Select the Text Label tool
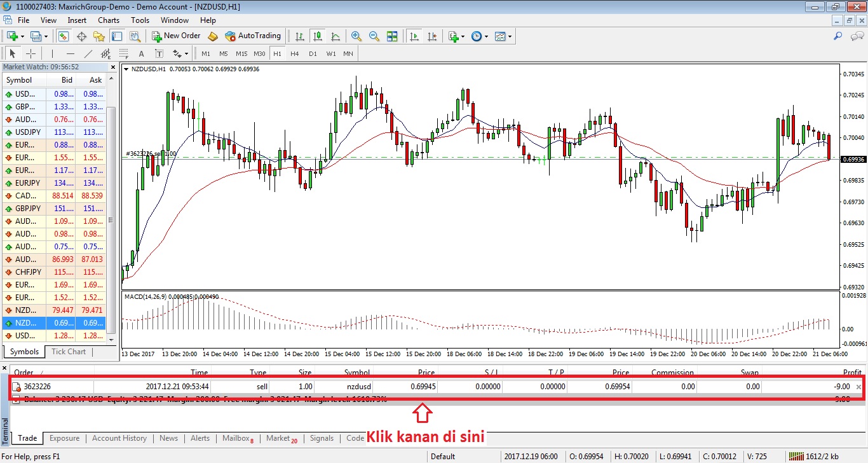868x463 pixels. [159, 54]
